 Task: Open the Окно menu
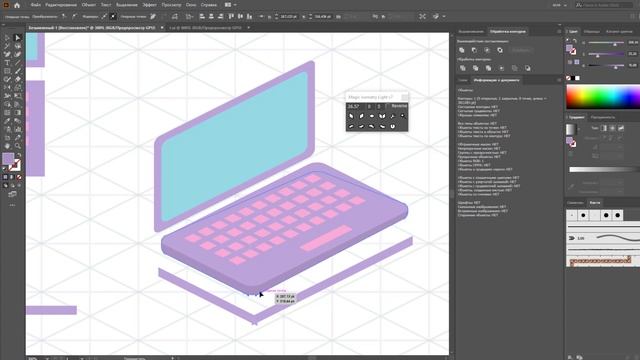[191, 5]
